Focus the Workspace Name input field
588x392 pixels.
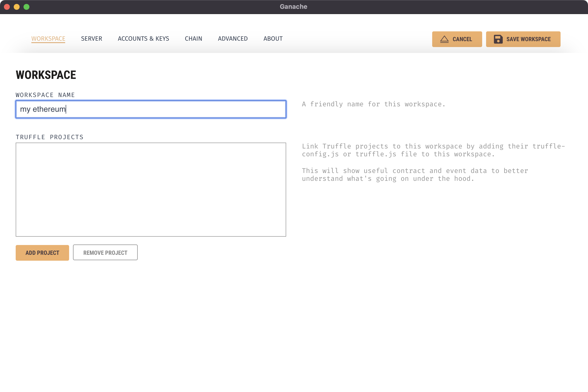point(151,109)
